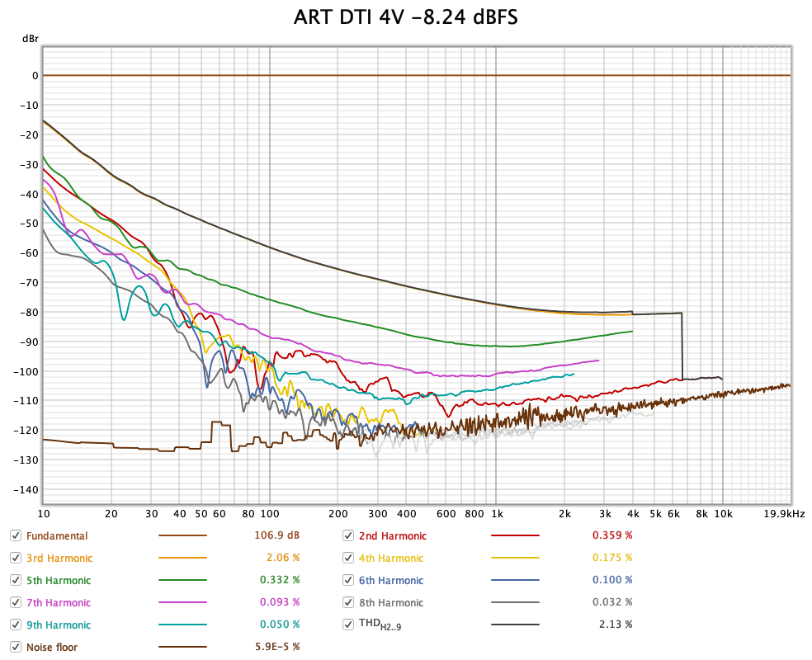
Task: Select the 4th Harmonic legend label
Action: 391,558
